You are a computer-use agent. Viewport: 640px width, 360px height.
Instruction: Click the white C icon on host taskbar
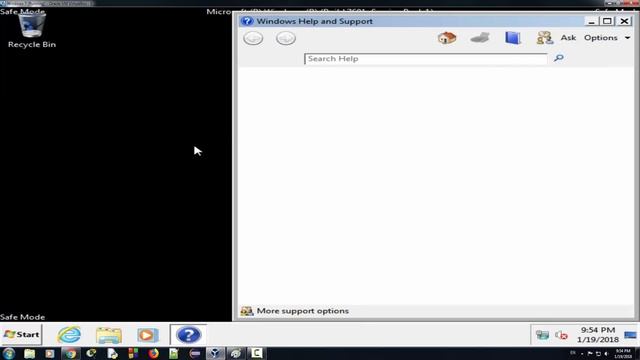coord(256,353)
